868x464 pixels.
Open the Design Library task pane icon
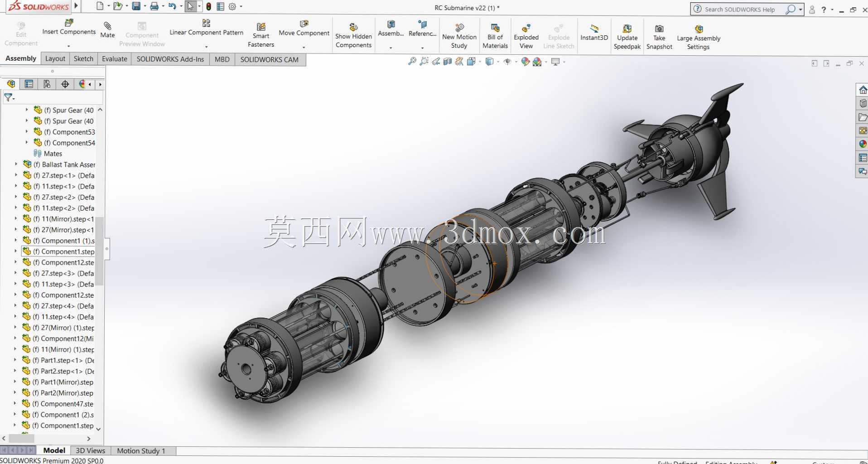(x=863, y=103)
